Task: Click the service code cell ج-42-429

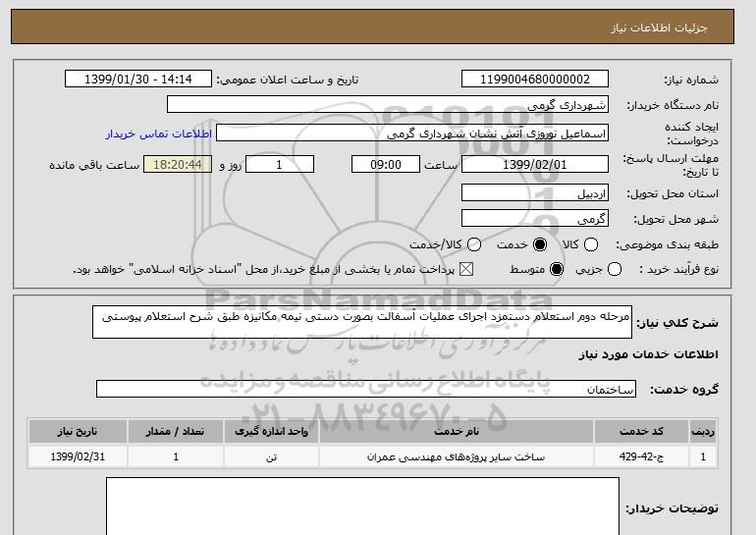Action: (x=641, y=456)
